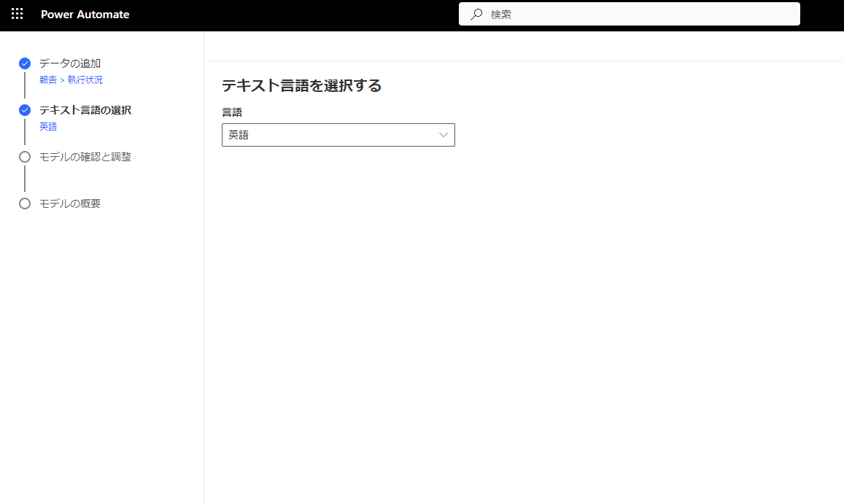This screenshot has height=504, width=844.
Task: Select the テキスト言語の選択 step
Action: (x=85, y=110)
